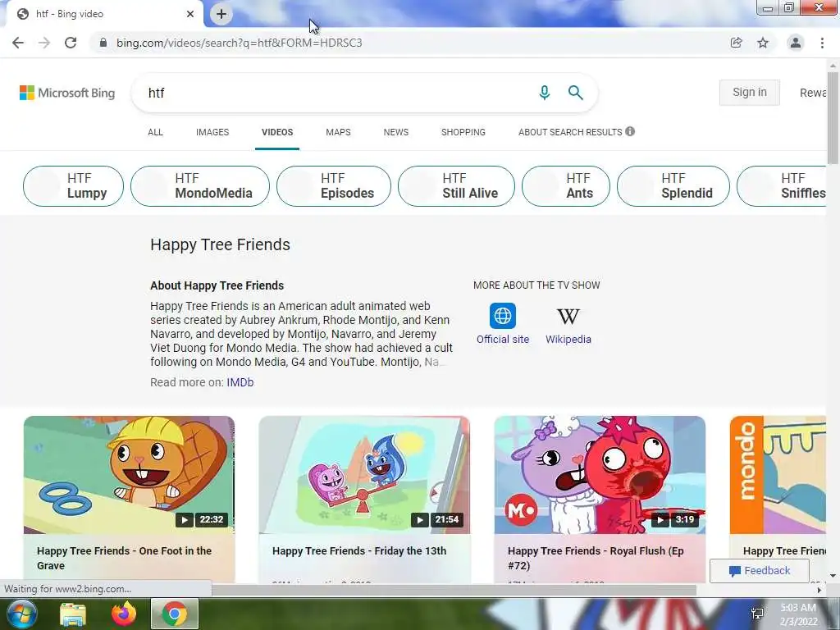Switch to the IMAGES search tab
The height and width of the screenshot is (630, 840).
click(x=212, y=132)
